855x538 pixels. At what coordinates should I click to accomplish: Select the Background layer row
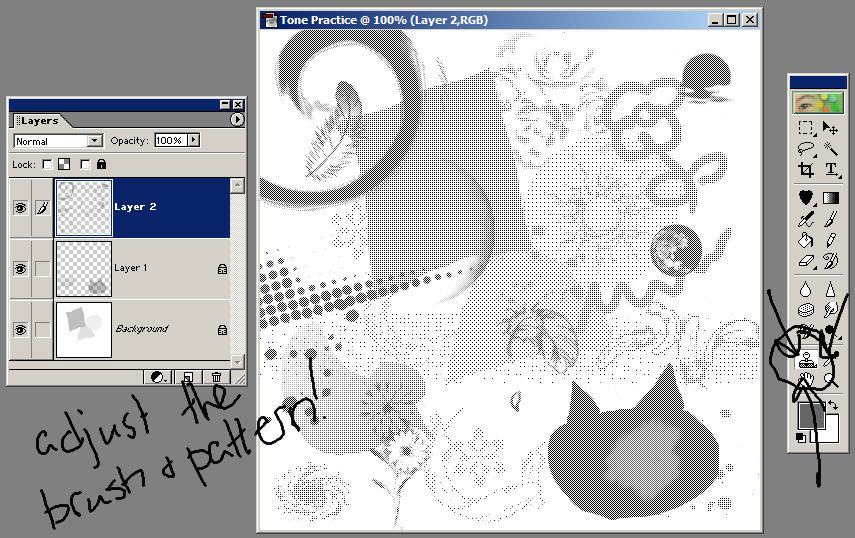pyautogui.click(x=120, y=330)
